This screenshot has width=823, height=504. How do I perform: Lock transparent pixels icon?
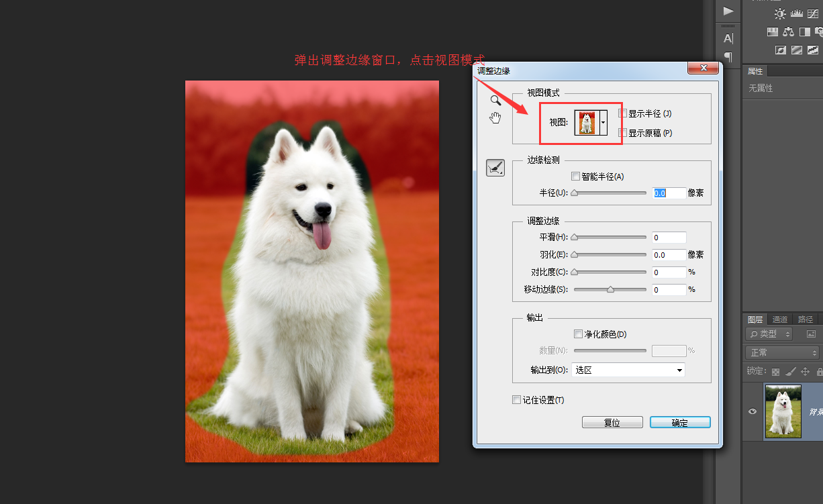(775, 371)
